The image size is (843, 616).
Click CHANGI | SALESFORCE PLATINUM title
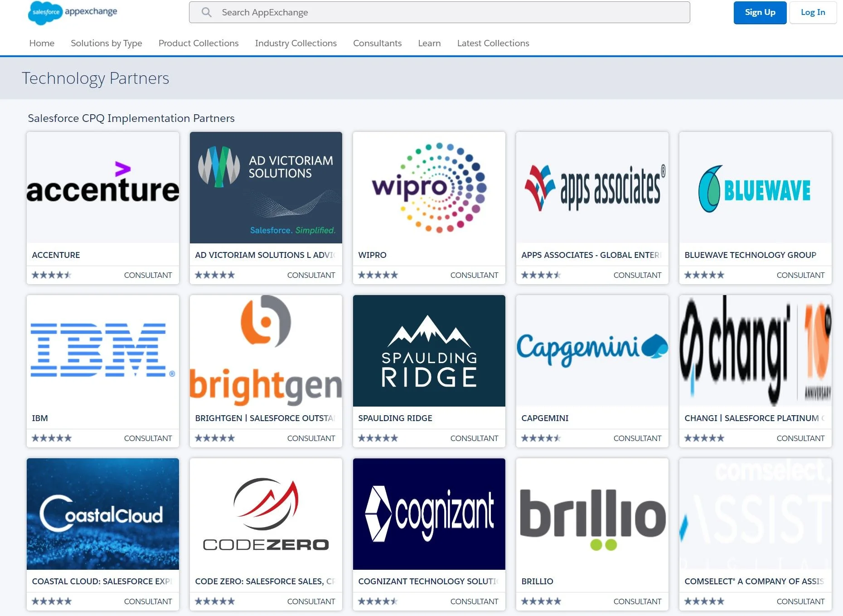tap(755, 418)
